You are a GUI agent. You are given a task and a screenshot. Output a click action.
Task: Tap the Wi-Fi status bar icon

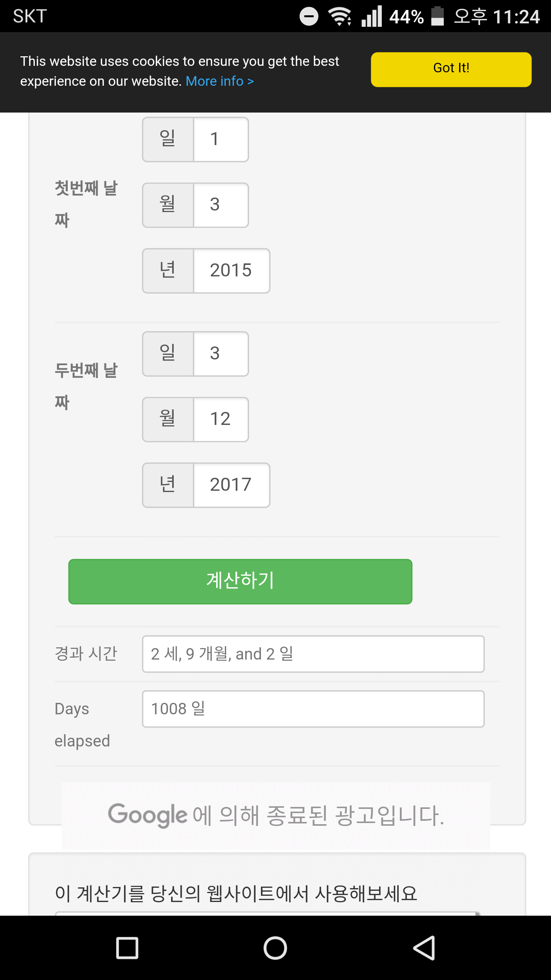339,16
